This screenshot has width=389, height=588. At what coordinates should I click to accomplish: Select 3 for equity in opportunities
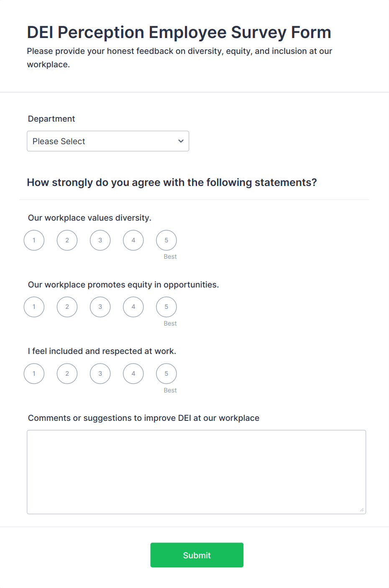100,307
